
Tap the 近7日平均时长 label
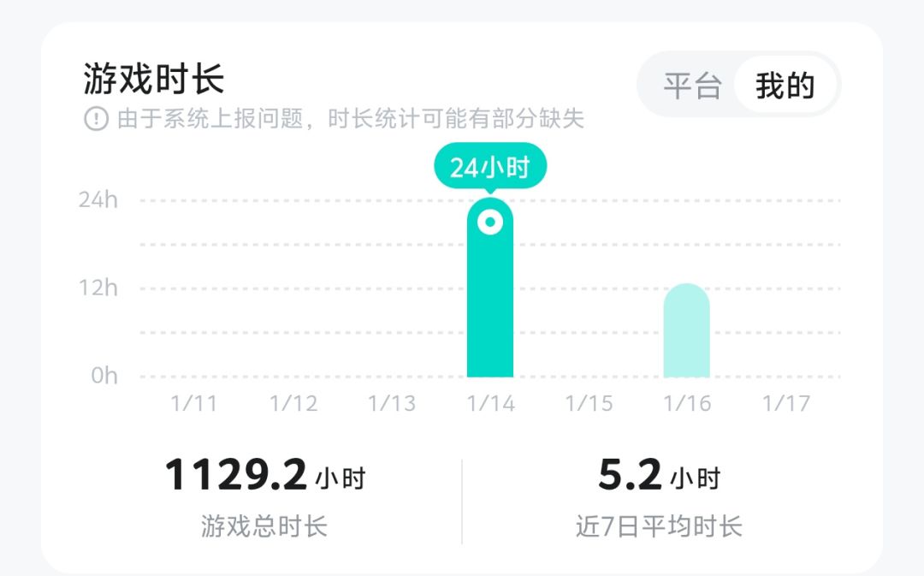click(659, 526)
